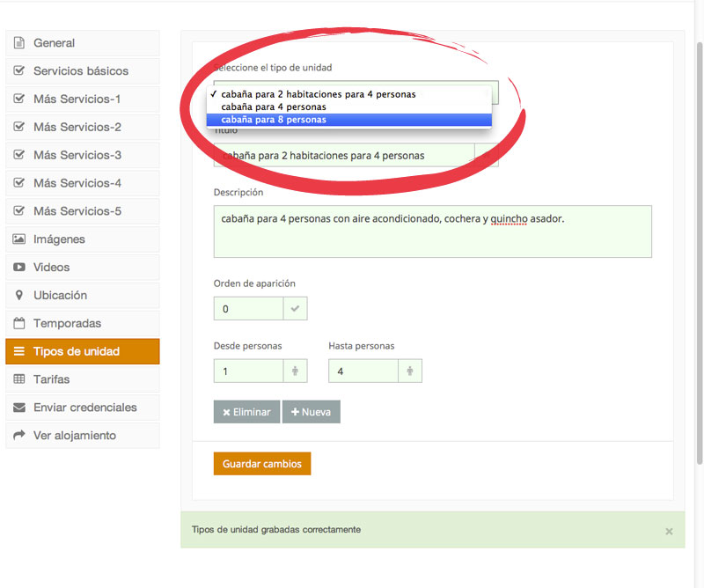Click check icon beside Más Servicios-3

click(x=18, y=155)
